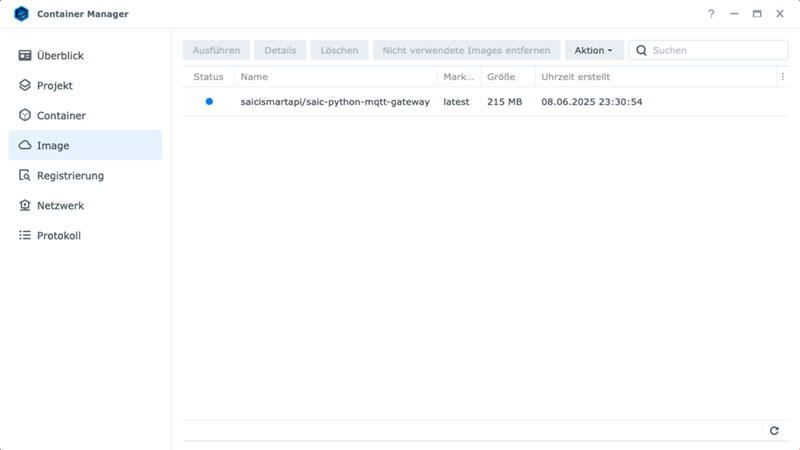Click the Container cube icon

pos(25,116)
